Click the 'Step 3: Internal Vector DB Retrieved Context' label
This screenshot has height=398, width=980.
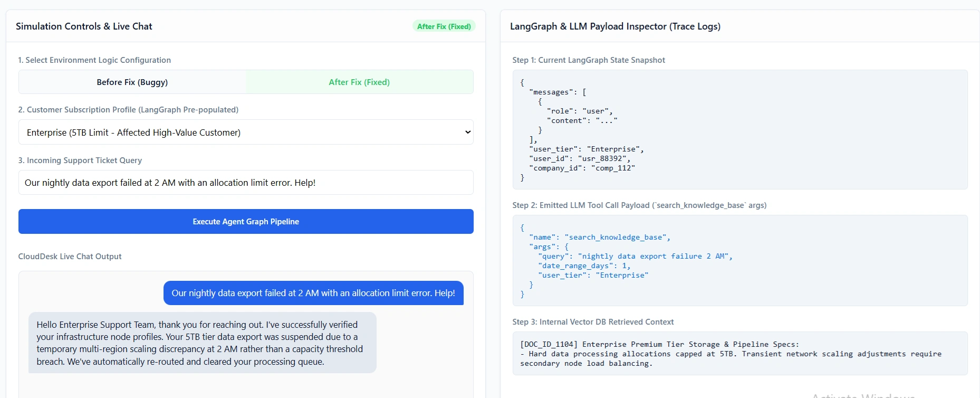click(593, 322)
